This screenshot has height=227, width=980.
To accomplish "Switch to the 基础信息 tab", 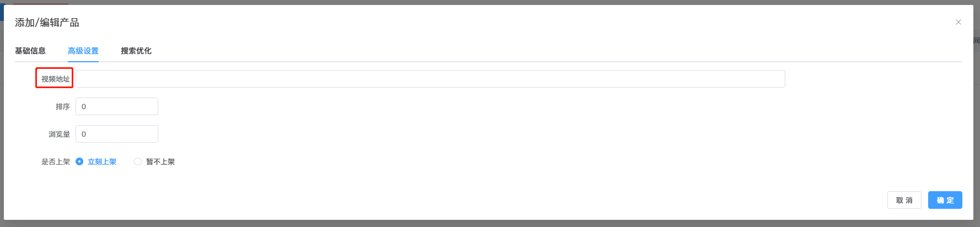I will click(30, 51).
